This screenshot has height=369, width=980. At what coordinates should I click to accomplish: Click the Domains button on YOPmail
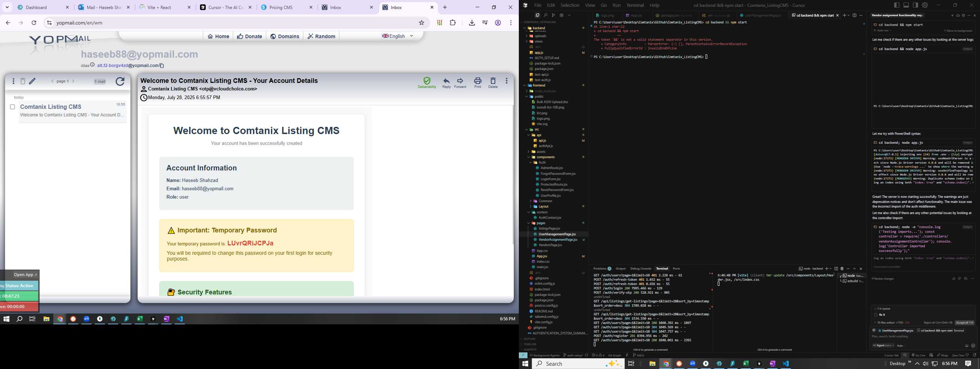click(x=285, y=36)
